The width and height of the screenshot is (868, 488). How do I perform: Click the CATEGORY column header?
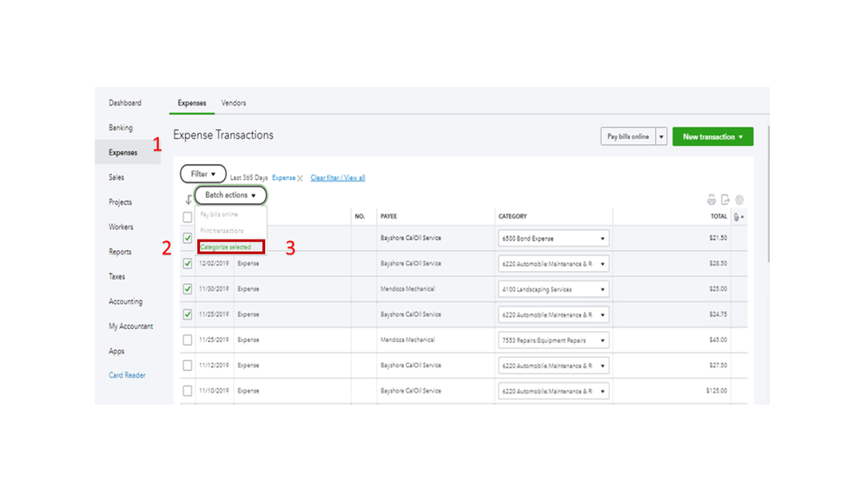click(x=513, y=216)
